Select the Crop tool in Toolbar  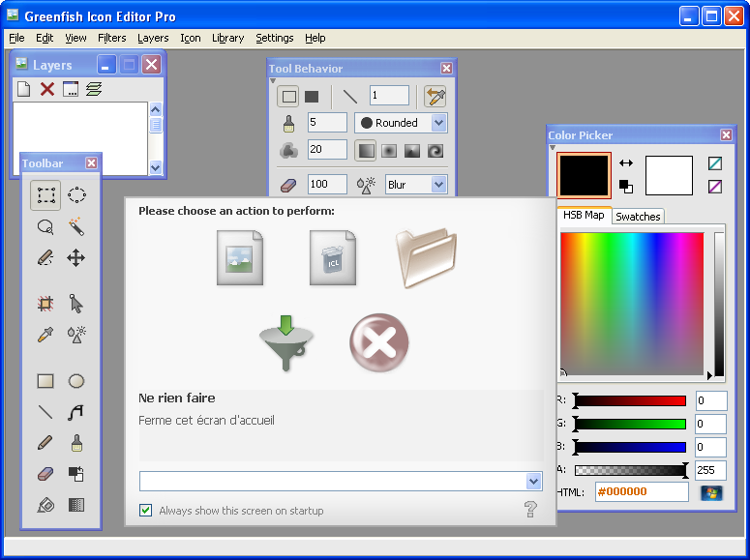point(45,303)
